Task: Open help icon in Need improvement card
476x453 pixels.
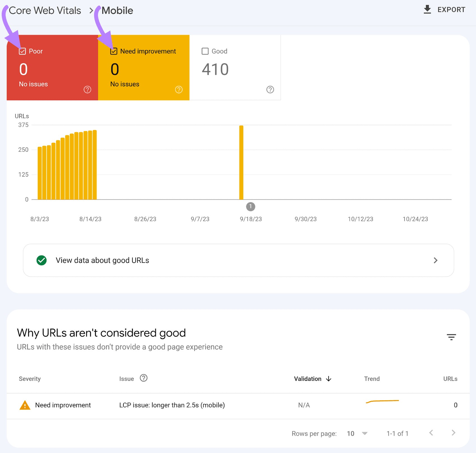Action: pyautogui.click(x=178, y=90)
